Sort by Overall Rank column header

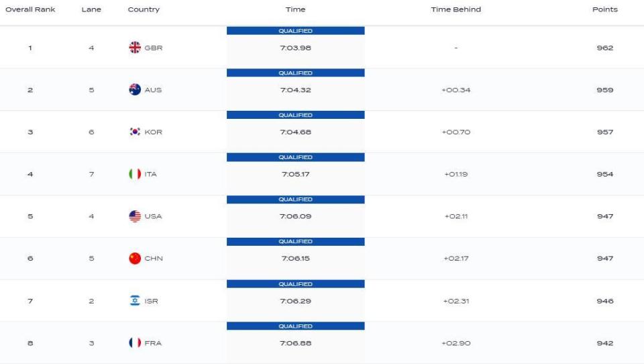tap(30, 9)
